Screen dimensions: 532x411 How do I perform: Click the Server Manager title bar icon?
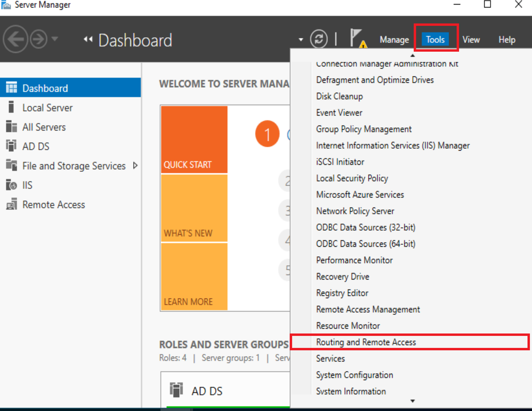(6, 5)
